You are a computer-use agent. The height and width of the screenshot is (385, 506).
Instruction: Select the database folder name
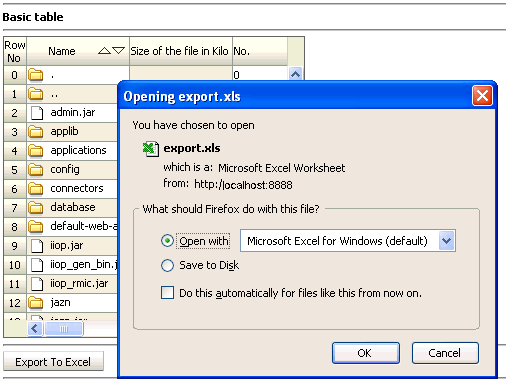click(73, 207)
